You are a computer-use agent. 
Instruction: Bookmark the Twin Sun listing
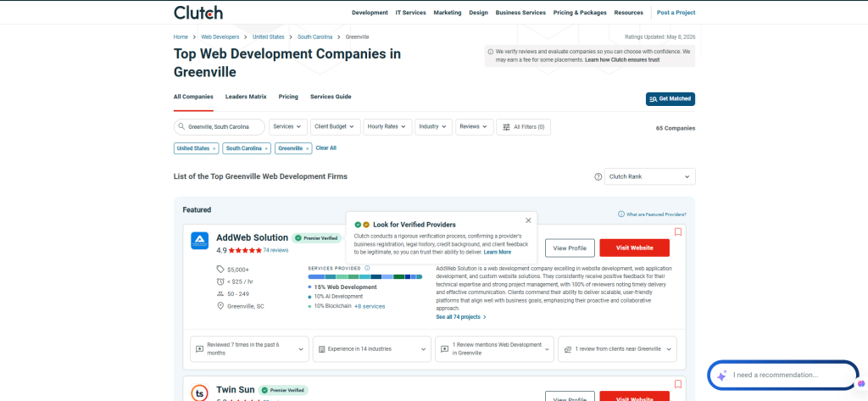[x=677, y=384]
